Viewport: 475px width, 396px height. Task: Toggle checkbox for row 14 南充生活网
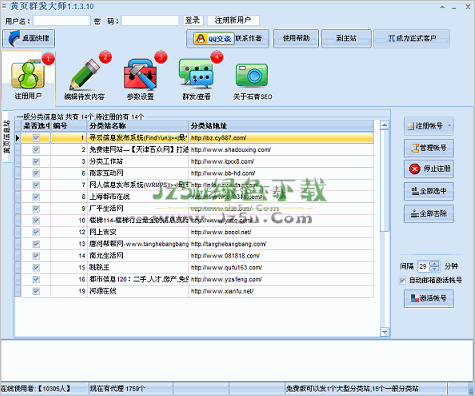[36, 256]
